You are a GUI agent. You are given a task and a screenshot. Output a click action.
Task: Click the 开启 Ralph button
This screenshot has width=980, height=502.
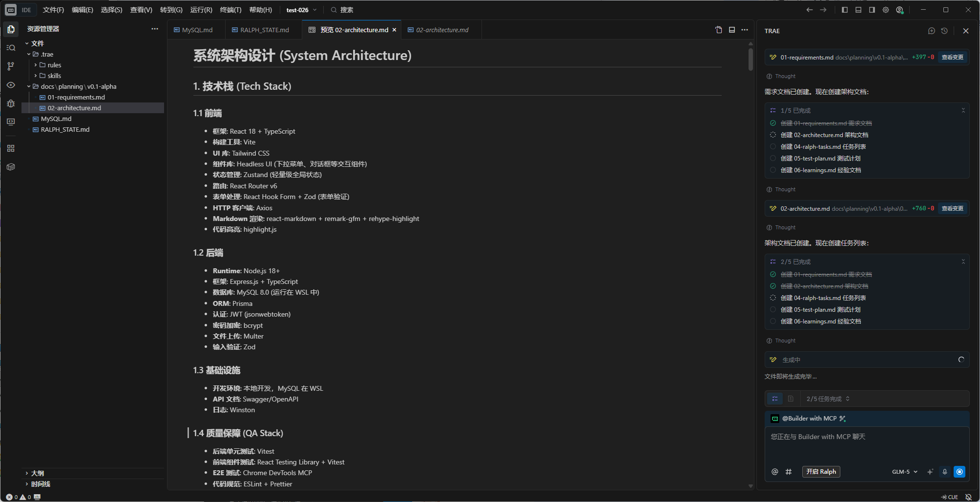(821, 472)
